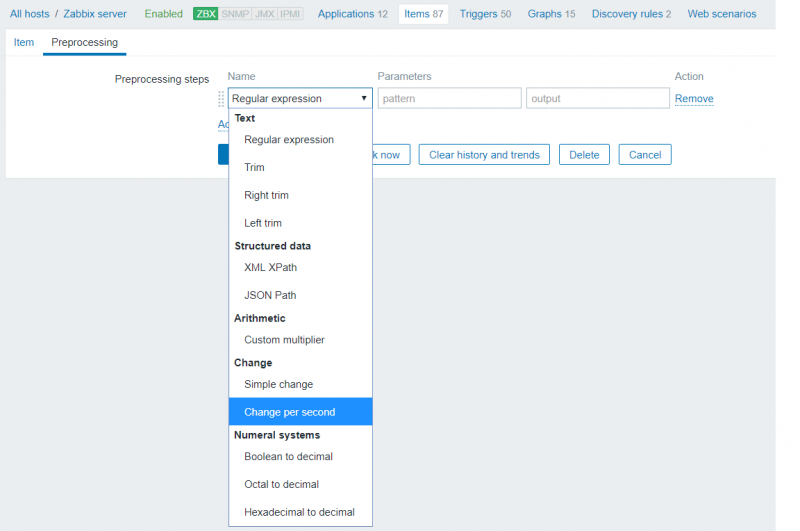
Task: Go to Discovery rules
Action: [631, 14]
